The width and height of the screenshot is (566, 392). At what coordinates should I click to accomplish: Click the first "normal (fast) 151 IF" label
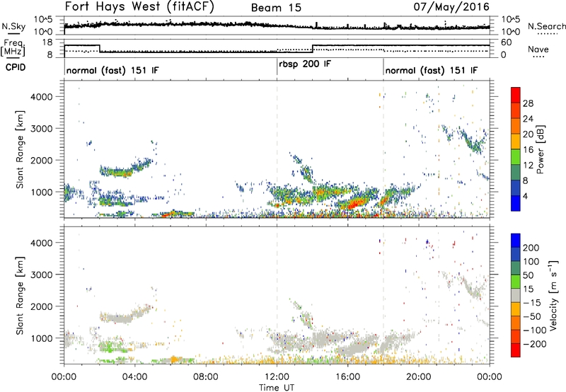(112, 71)
